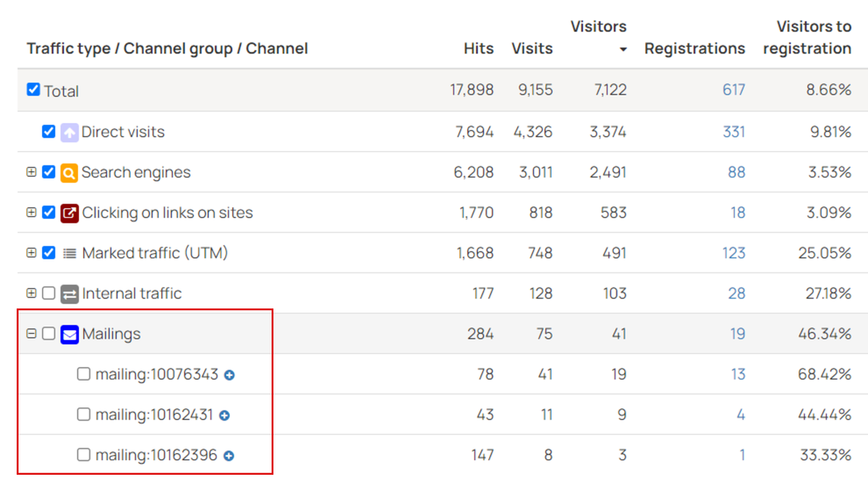Select the mailing:10162431 channel label
868x495 pixels.
[x=154, y=416]
